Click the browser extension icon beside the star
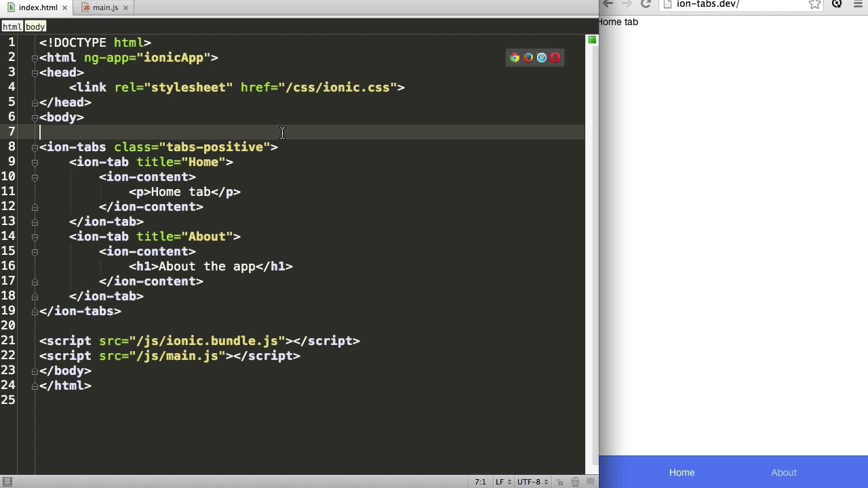 click(x=837, y=4)
